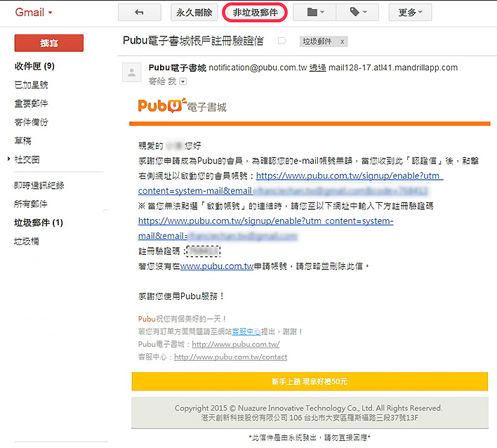
Task: Open 垃圾郵件 (1) folder
Action: click(39, 223)
